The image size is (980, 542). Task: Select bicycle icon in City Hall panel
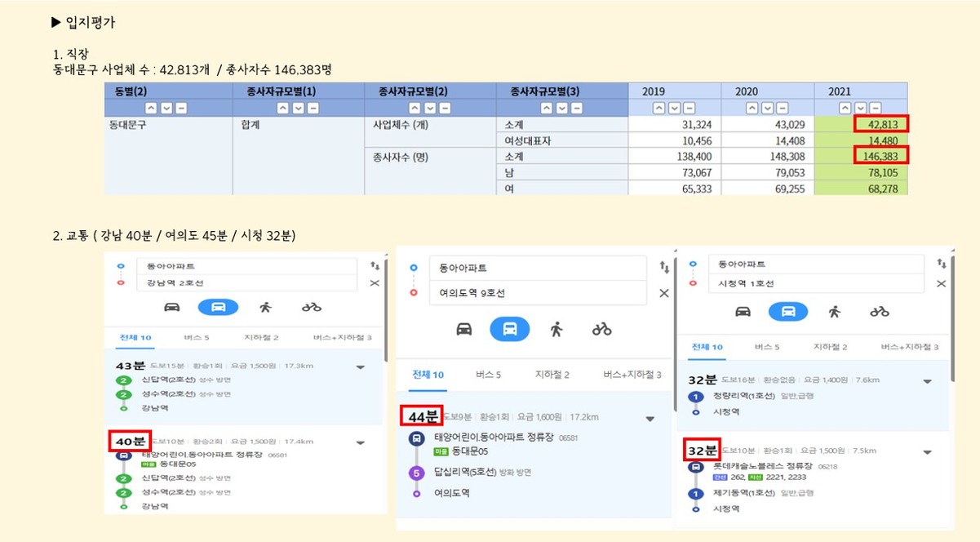point(880,311)
